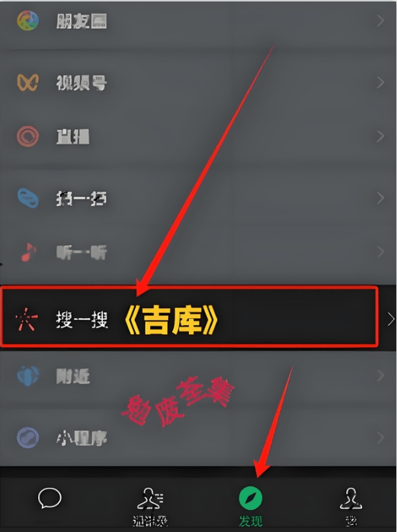The height and width of the screenshot is (532, 397).
Task: Expand the 扫一扫 row chevron arrow
Action: tap(381, 198)
